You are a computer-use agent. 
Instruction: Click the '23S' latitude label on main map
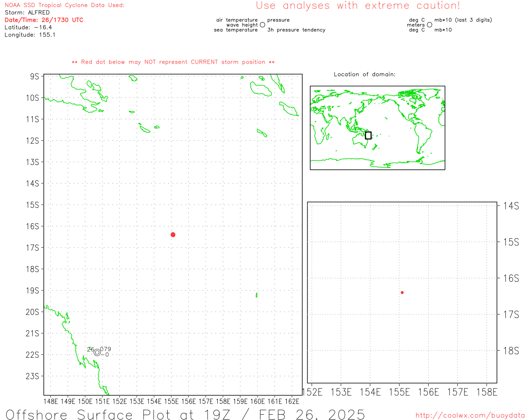tap(32, 376)
